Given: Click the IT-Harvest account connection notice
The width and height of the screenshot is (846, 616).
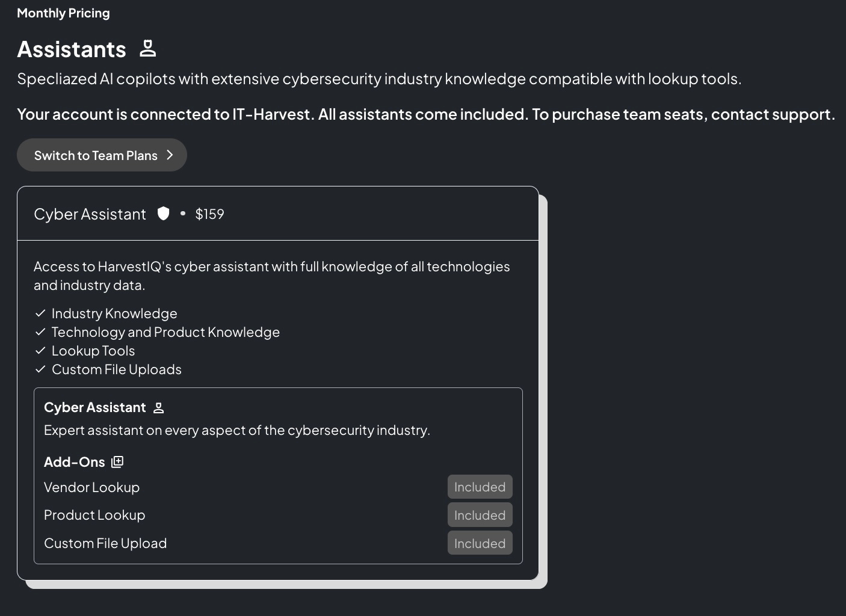Looking at the screenshot, I should pos(426,114).
